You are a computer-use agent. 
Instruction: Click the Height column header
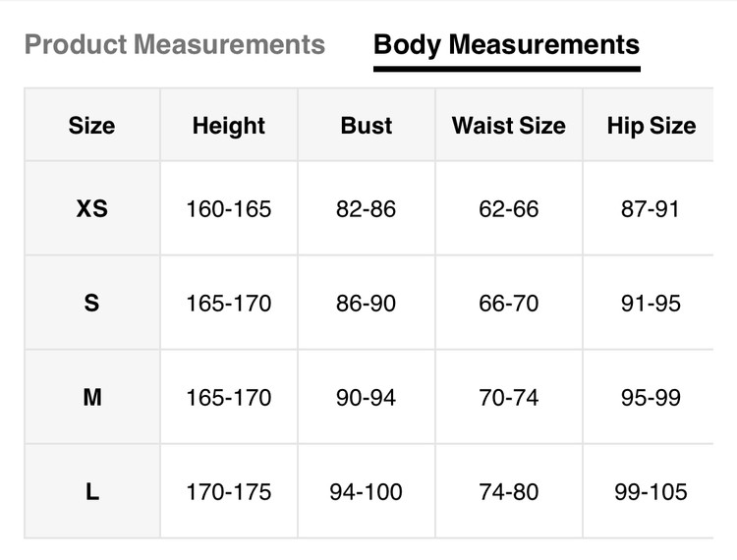(229, 126)
